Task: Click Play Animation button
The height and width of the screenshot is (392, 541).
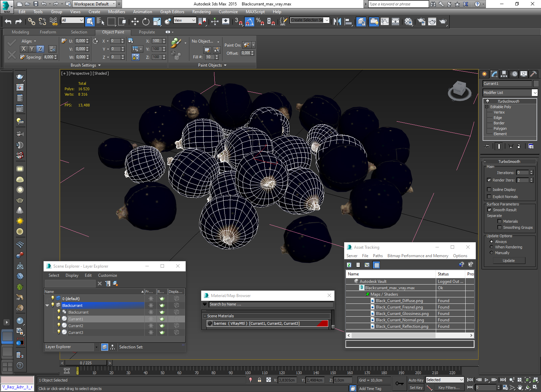Action: click(x=487, y=380)
